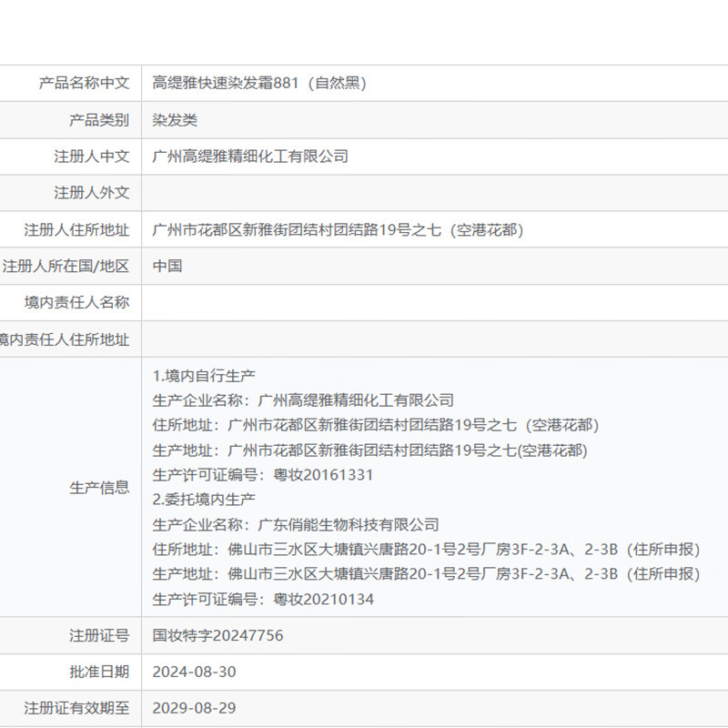Click the empty 境内责任人名称 value cell
This screenshot has width=728, height=728.
point(434,303)
